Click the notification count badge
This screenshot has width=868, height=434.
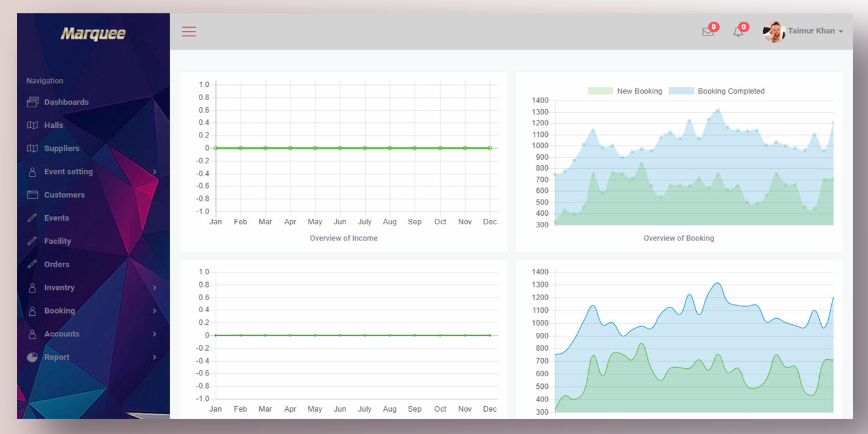744,27
